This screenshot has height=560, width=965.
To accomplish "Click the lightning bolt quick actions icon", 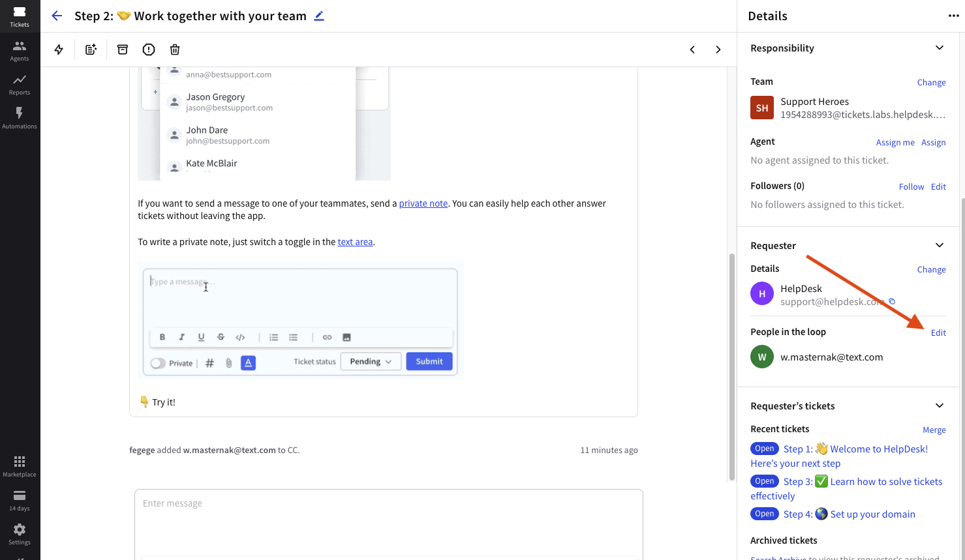I will coord(59,50).
